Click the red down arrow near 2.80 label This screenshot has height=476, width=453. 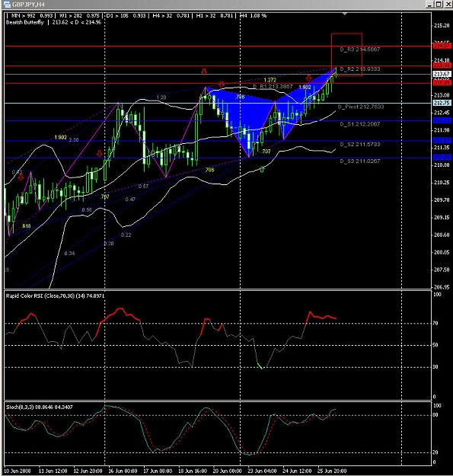[x=100, y=153]
